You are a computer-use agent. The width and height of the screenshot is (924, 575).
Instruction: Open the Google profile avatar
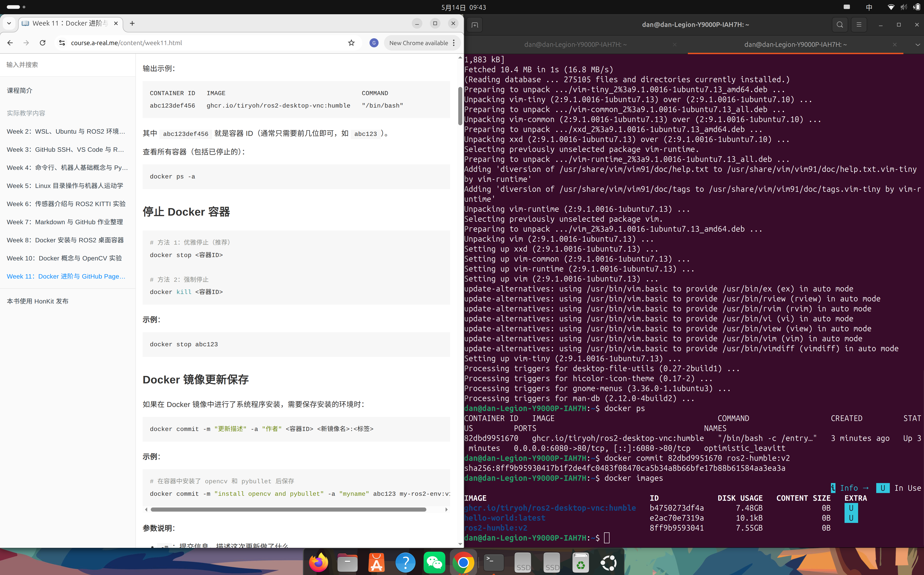coord(374,43)
